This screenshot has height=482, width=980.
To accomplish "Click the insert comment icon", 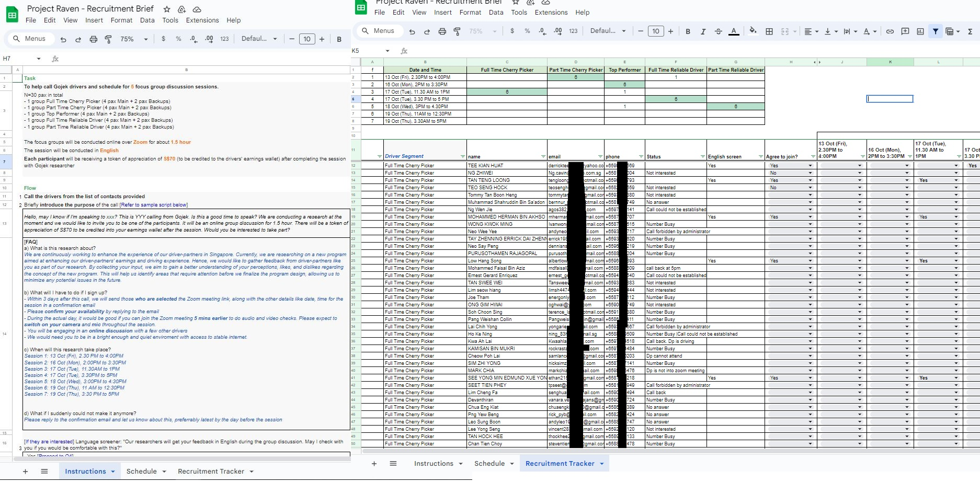I will [905, 31].
